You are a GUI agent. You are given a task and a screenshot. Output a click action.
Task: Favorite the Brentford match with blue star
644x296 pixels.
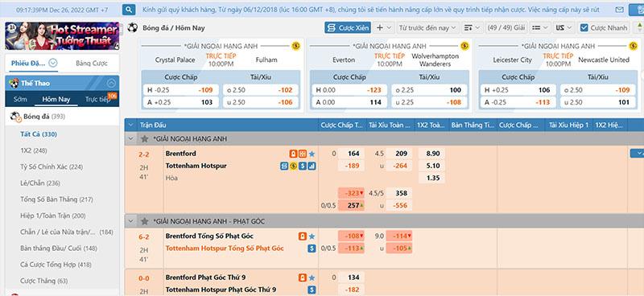(x=312, y=154)
